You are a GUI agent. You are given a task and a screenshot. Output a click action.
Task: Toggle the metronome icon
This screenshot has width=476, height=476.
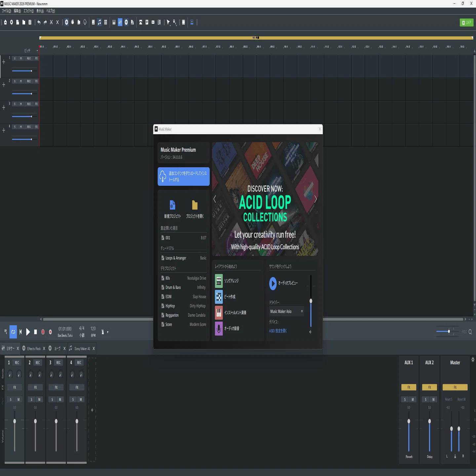(x=102, y=332)
